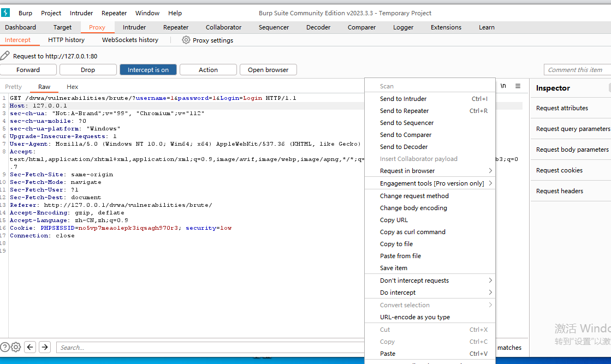Click the Open browser button
The width and height of the screenshot is (611, 364).
pos(268,70)
